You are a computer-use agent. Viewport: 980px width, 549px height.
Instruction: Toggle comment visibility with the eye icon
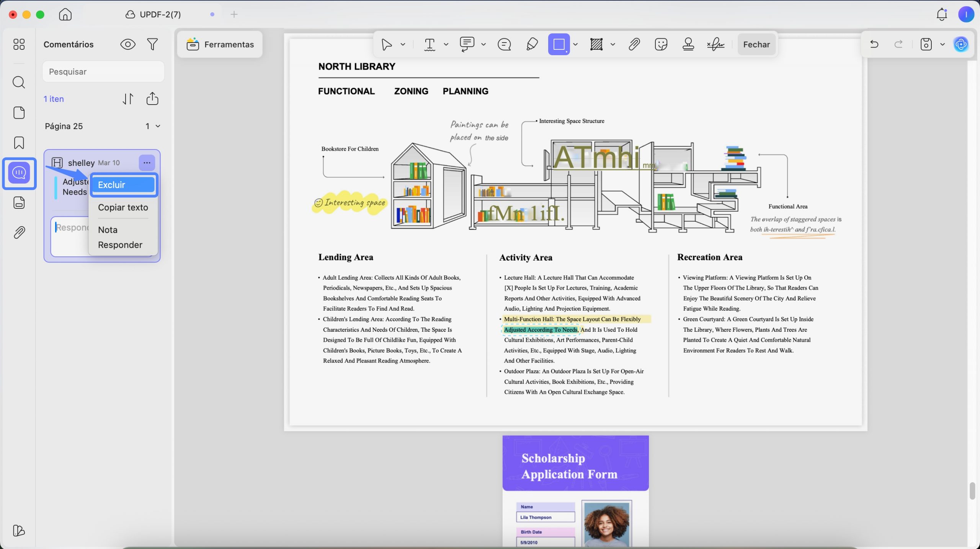point(128,44)
